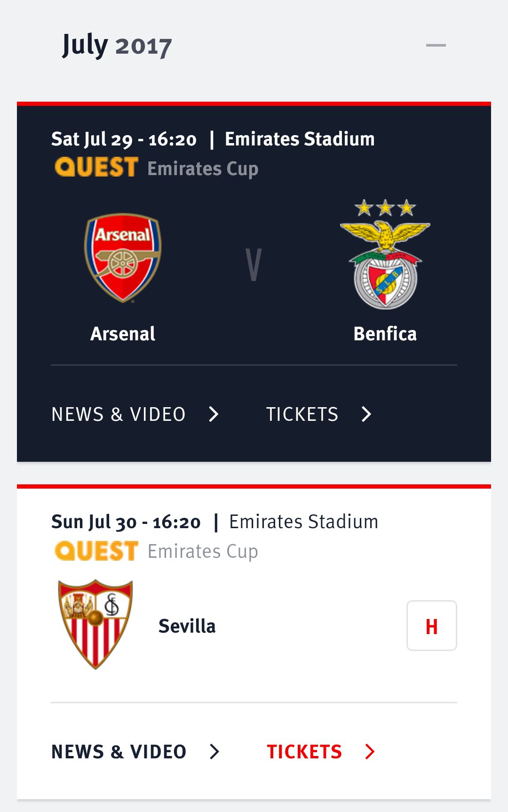This screenshot has height=812, width=508.
Task: Click Sat Jul 29 match date text
Action: [124, 139]
